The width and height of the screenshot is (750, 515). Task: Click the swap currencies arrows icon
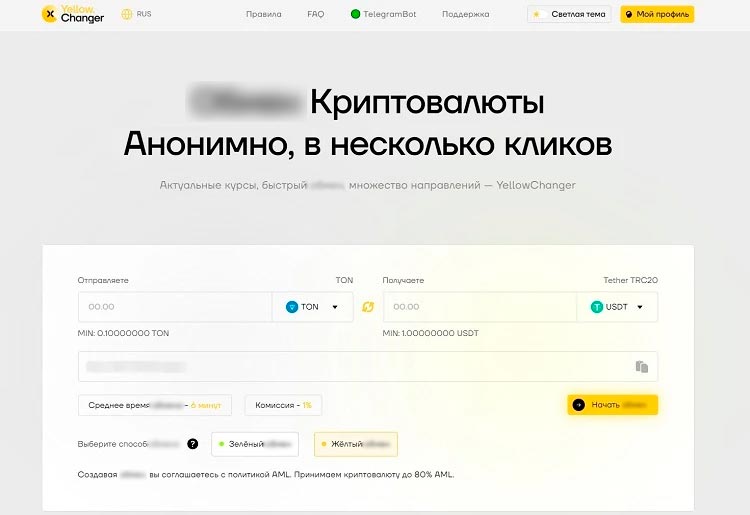(368, 307)
